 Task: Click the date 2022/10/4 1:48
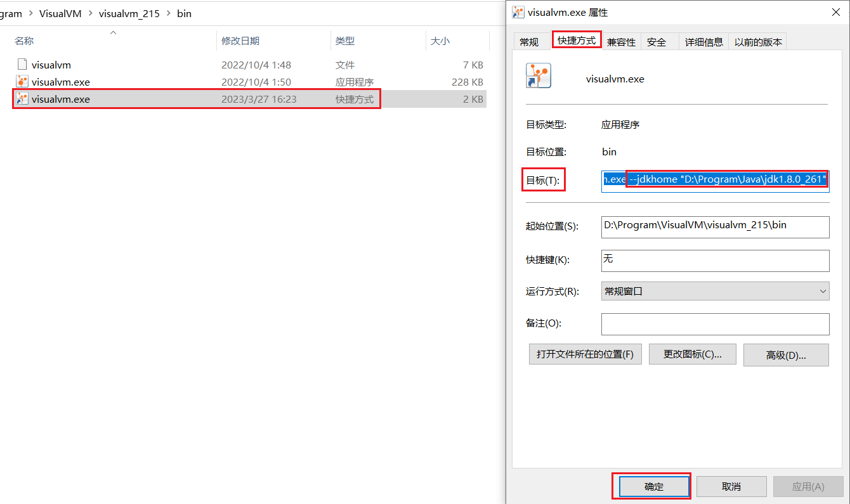[256, 65]
